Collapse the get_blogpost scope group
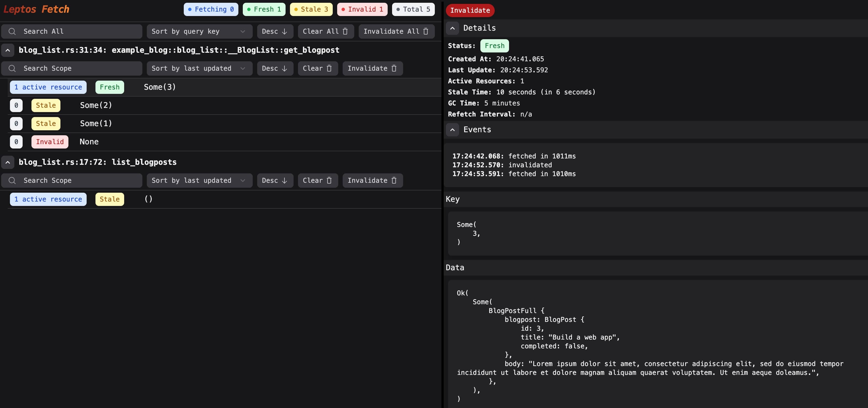The image size is (868, 408). pyautogui.click(x=8, y=50)
